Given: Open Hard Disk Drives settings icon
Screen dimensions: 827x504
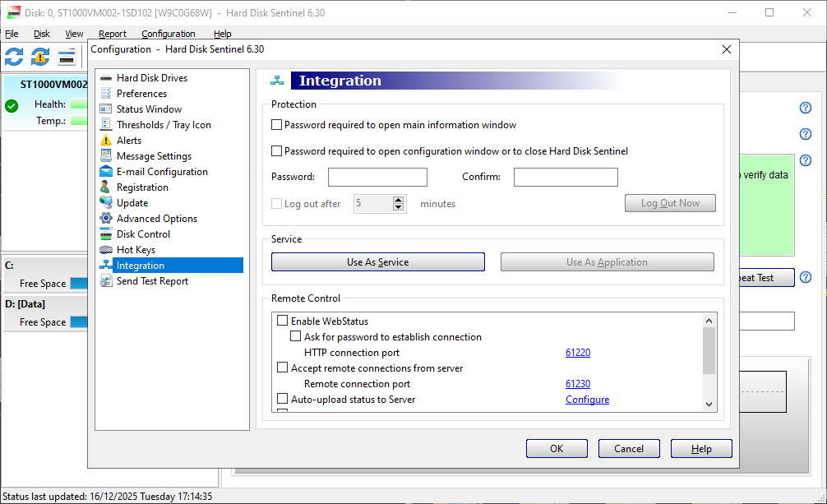Looking at the screenshot, I should (x=106, y=78).
